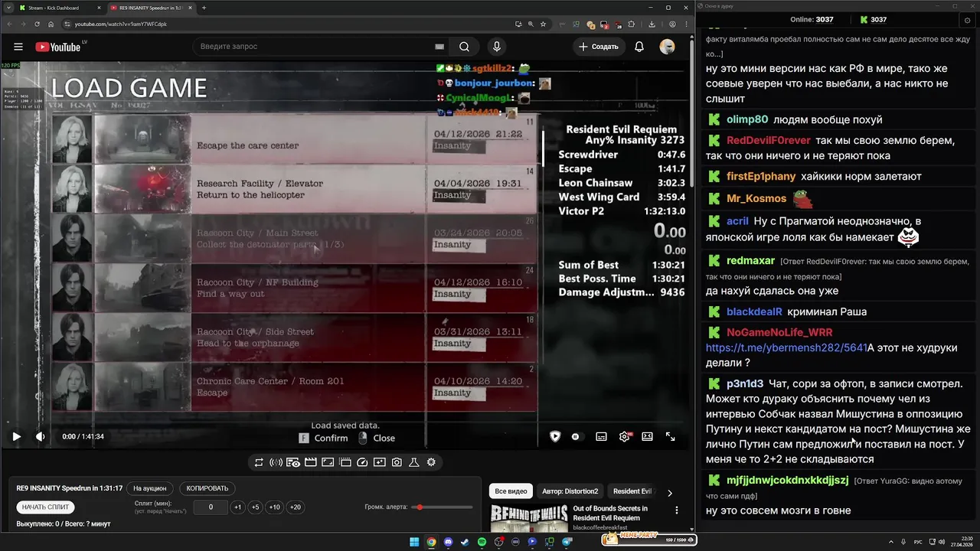Open Steam from the taskbar
This screenshot has height=551, width=980.
tap(465, 542)
